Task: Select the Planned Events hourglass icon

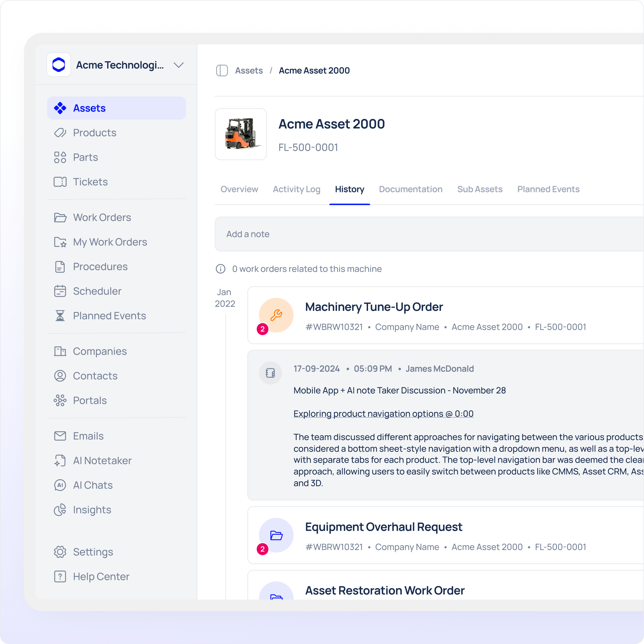Action: (x=60, y=316)
